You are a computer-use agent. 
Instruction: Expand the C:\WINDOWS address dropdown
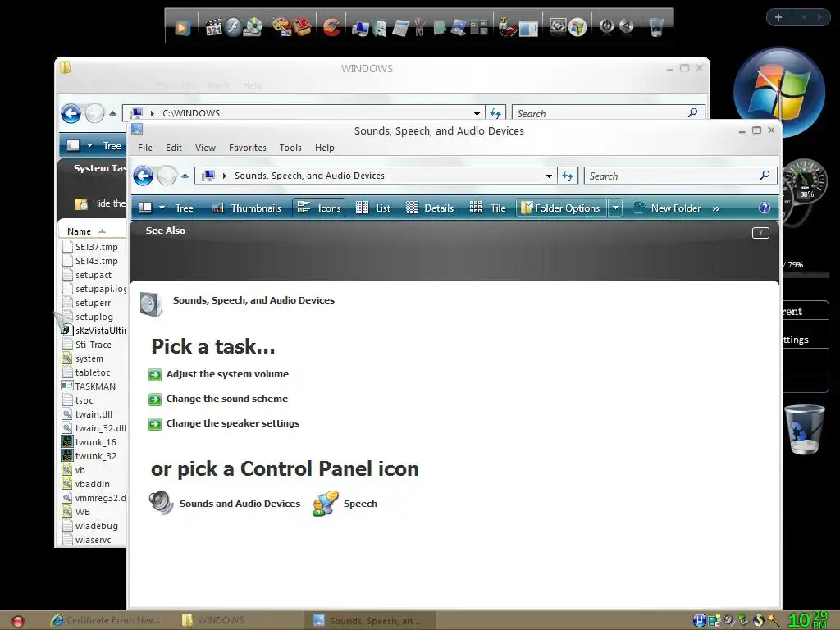(477, 113)
